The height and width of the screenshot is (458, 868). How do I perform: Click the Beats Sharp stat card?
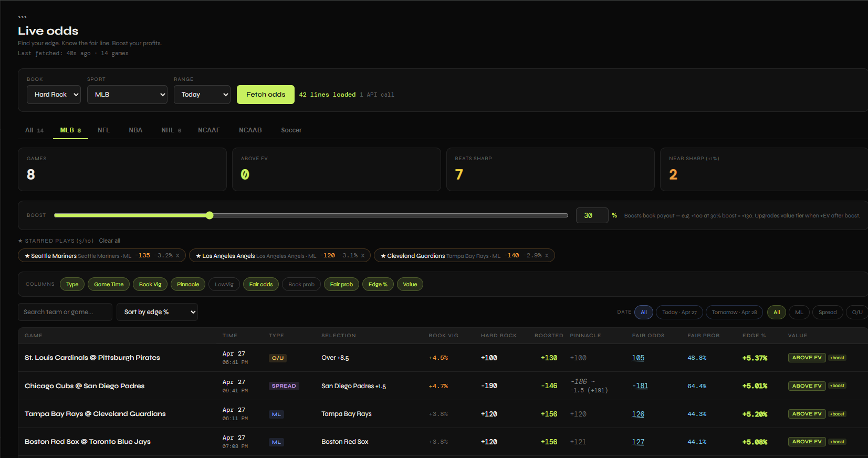[550, 169]
